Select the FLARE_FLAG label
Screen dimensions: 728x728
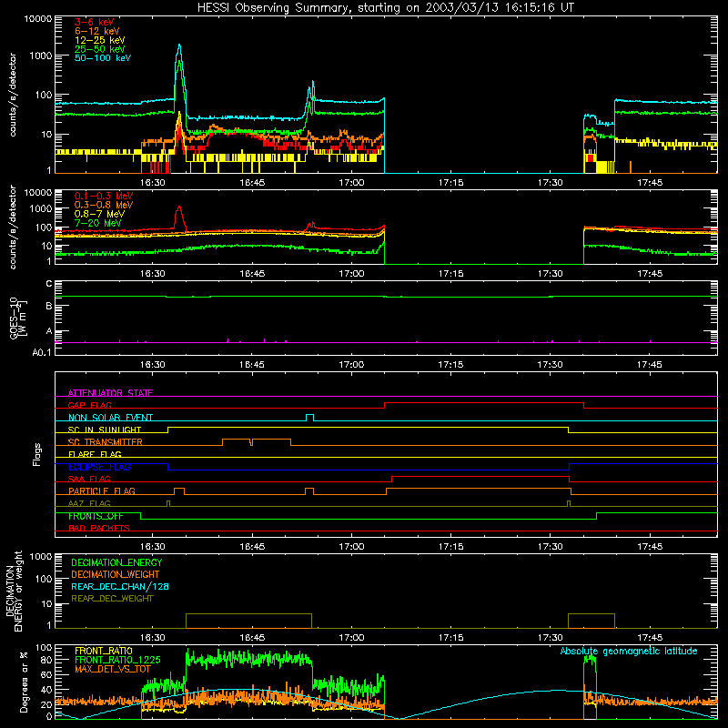[x=95, y=454]
